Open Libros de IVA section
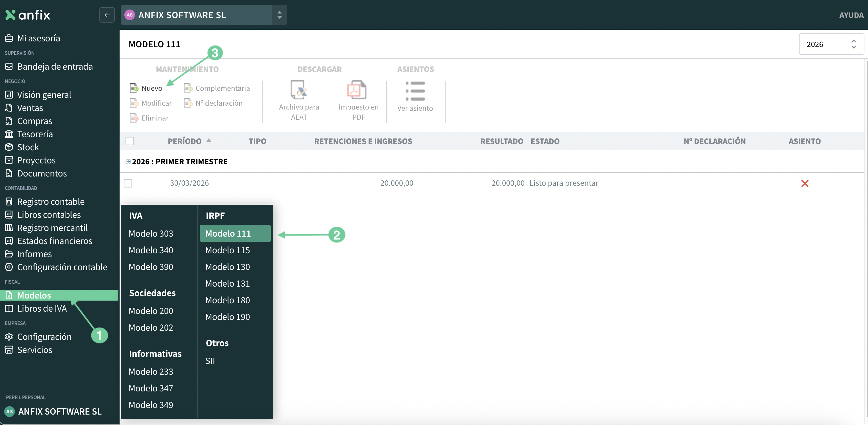This screenshot has height=425, width=868. click(42, 308)
